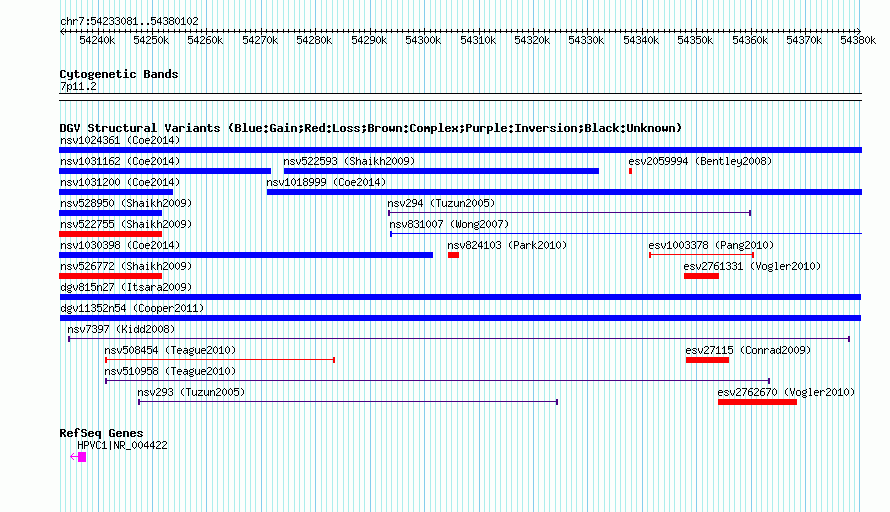This screenshot has height=512, width=890.
Task: Select the nsv1030398 blue gain bar
Action: [246, 255]
